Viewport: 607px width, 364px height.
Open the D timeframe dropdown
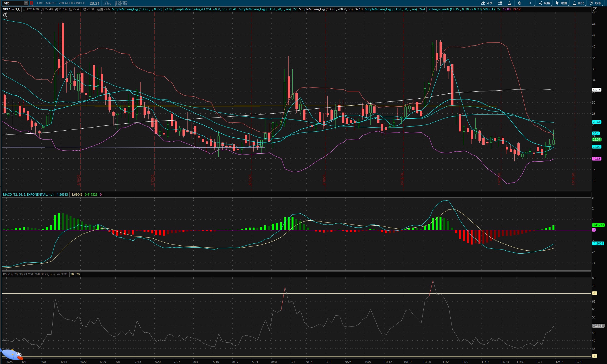pos(530,3)
